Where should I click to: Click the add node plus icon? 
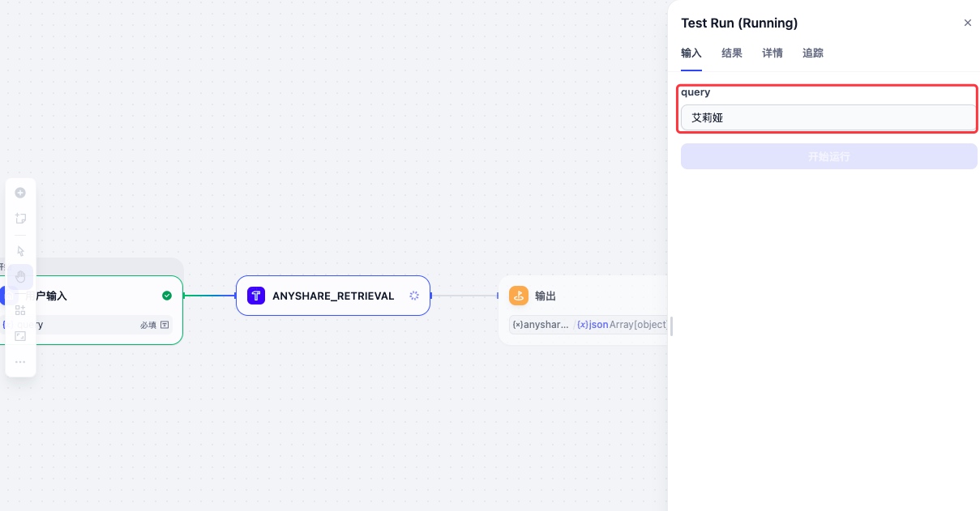(21, 193)
